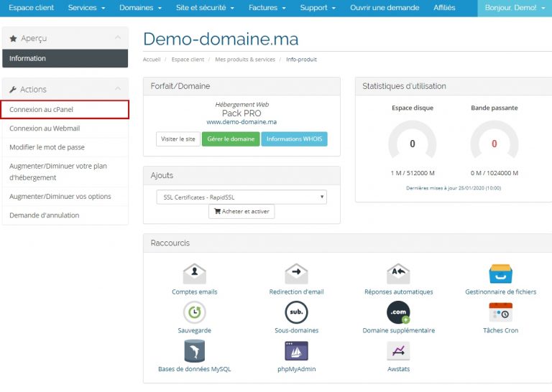Select Augmenter/Diminuer vos options
This screenshot has height=392, width=552.
pos(65,196)
